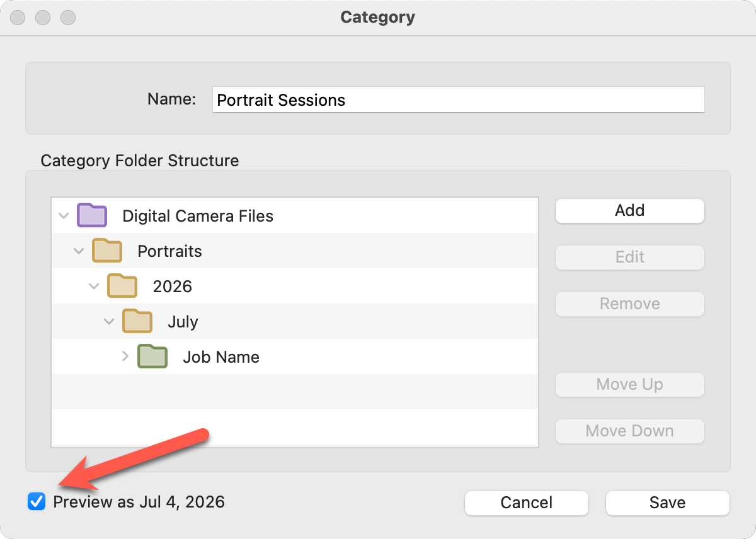756x539 pixels.
Task: Click the Move Up button
Action: coord(629,384)
